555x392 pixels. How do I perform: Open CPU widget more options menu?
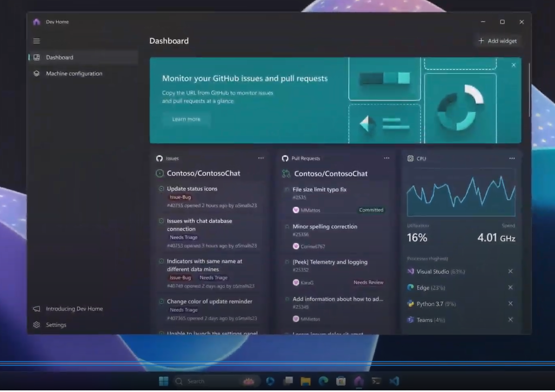tap(512, 158)
